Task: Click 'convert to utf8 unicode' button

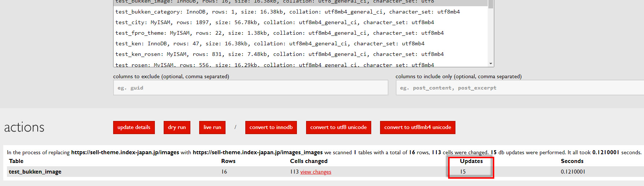Action: 338,128
